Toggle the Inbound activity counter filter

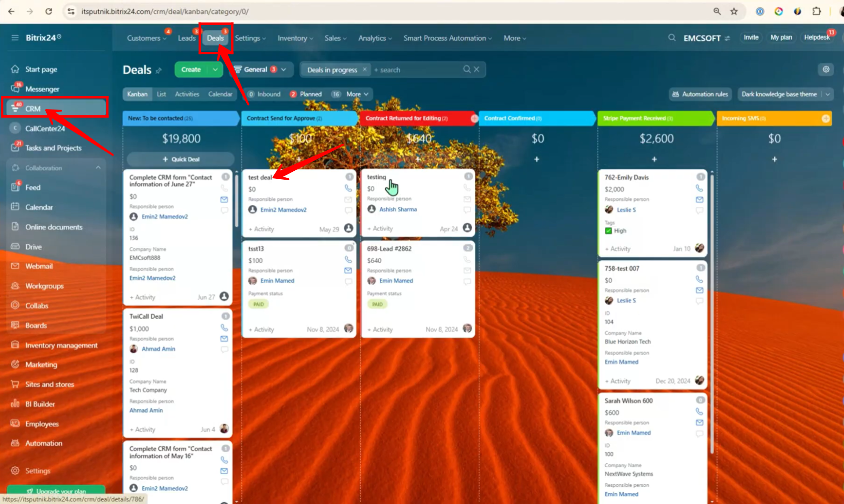pyautogui.click(x=264, y=94)
